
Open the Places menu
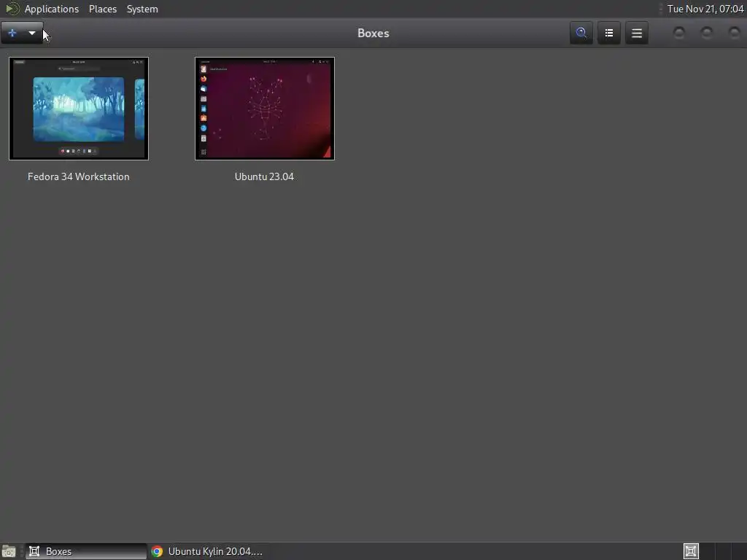[x=102, y=9]
